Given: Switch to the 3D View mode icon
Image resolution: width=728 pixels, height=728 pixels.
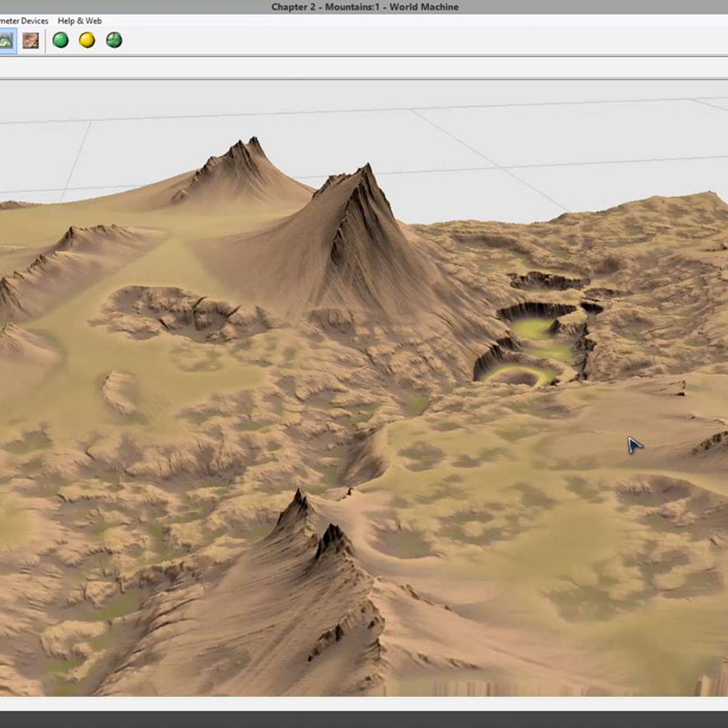Looking at the screenshot, I should 7,41.
